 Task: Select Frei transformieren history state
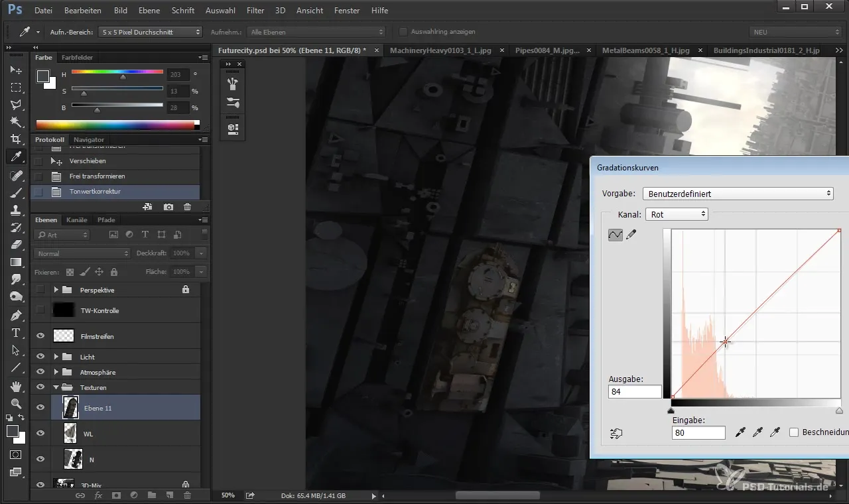[115, 176]
